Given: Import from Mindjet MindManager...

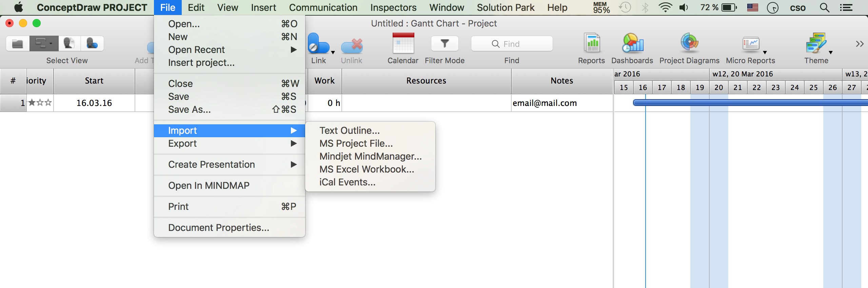Looking at the screenshot, I should click(x=370, y=156).
